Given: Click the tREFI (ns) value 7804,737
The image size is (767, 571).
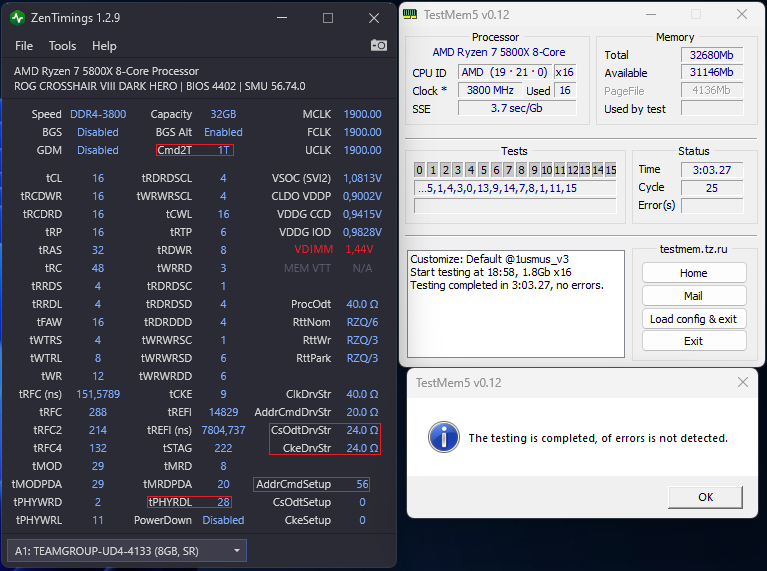Looking at the screenshot, I should point(223,430).
